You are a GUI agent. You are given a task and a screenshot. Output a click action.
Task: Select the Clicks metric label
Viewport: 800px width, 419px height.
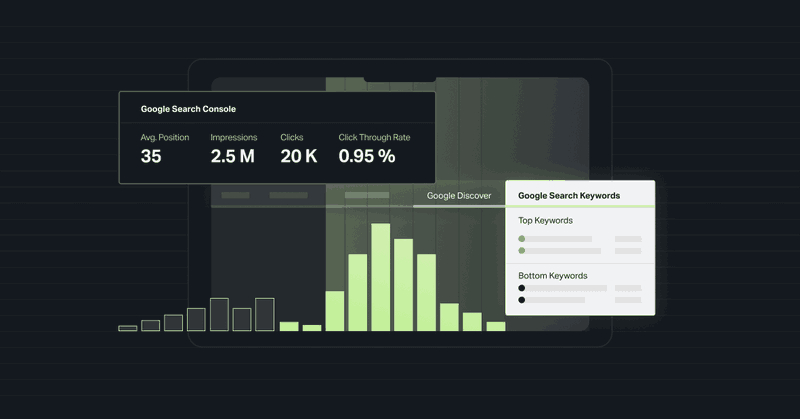tap(292, 137)
